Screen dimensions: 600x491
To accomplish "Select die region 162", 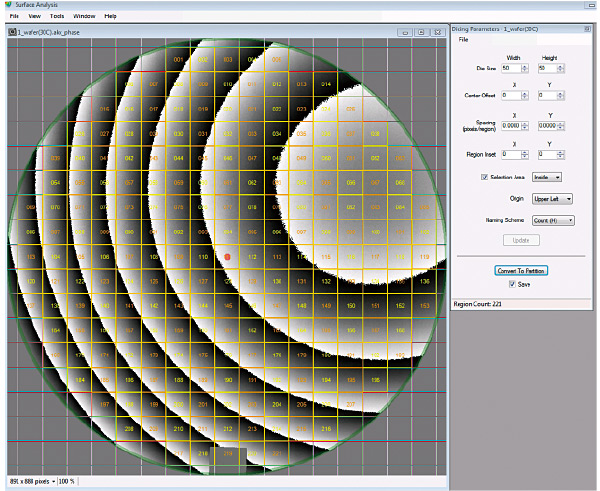I will click(252, 330).
